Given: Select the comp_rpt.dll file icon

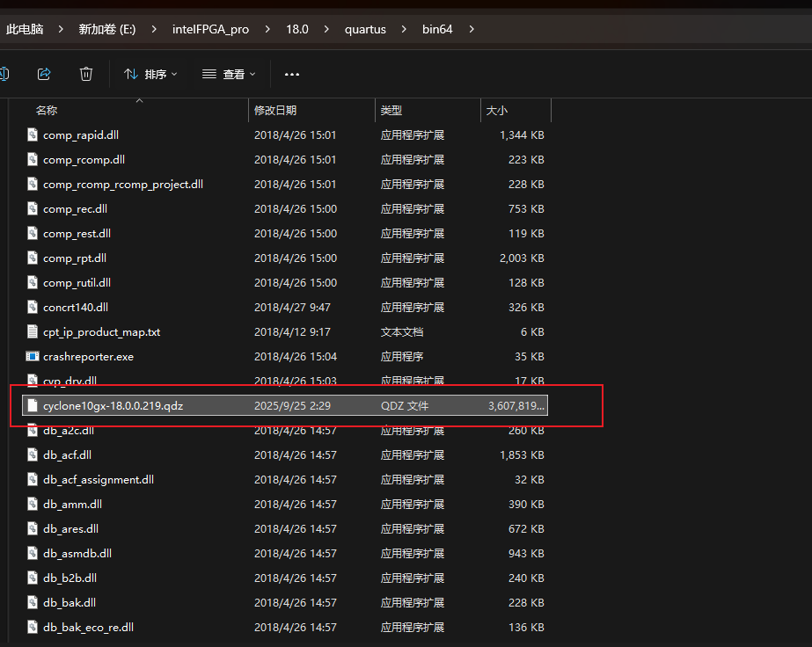Looking at the screenshot, I should click(x=32, y=258).
